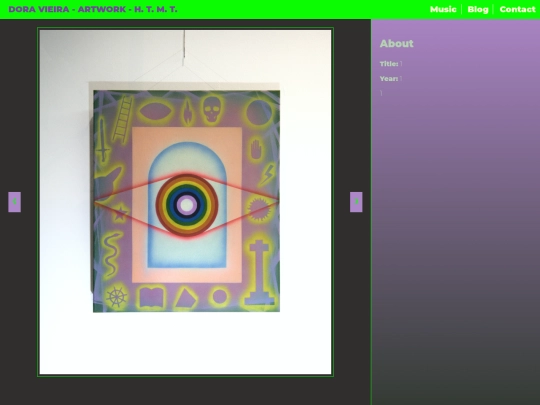
Task: Click the DORA VIEIRA - ARTWORK - H. T. M. T. header title
Action: (x=93, y=9)
